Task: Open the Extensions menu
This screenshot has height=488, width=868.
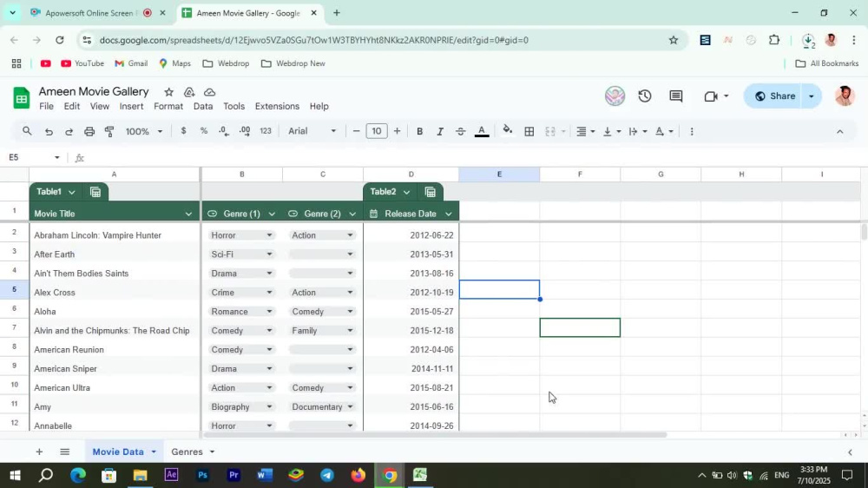Action: tap(277, 106)
